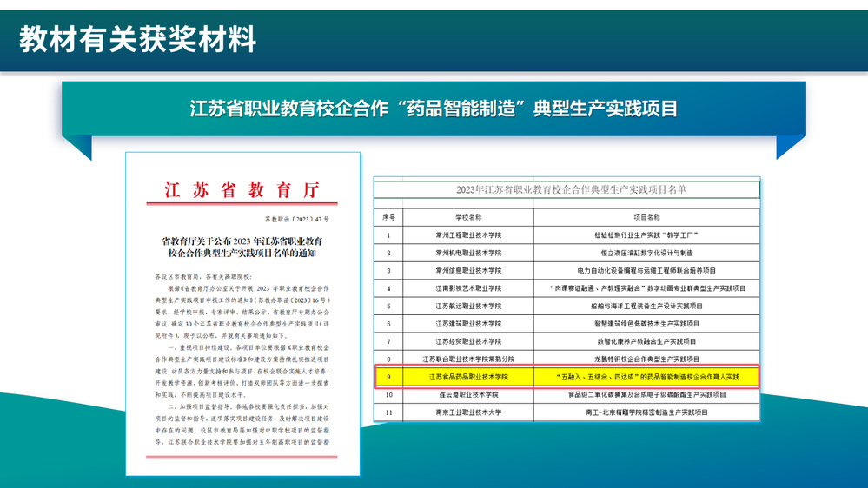Open the left notice document image
This screenshot has height=488, width=868.
pos(242,347)
